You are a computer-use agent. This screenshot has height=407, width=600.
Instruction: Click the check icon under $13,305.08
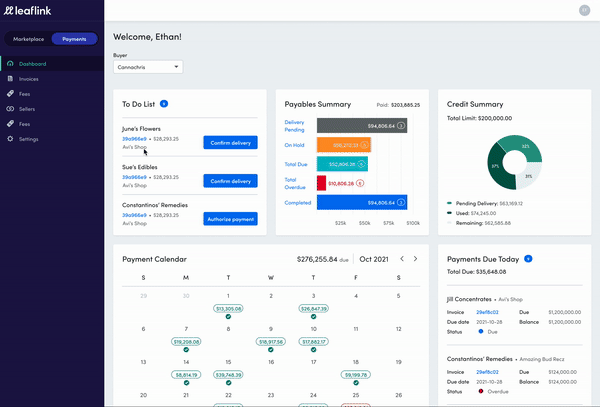click(x=228, y=317)
